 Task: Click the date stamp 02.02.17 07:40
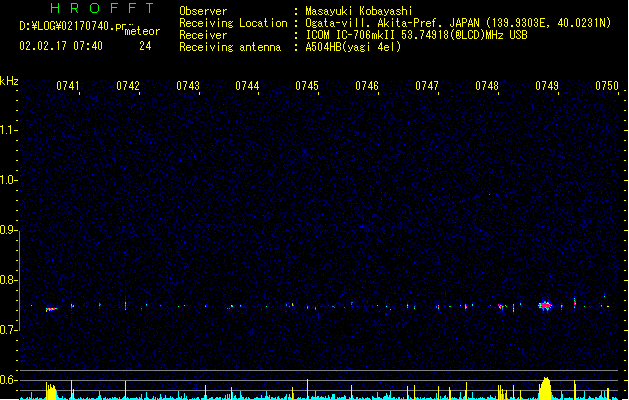tap(61, 46)
